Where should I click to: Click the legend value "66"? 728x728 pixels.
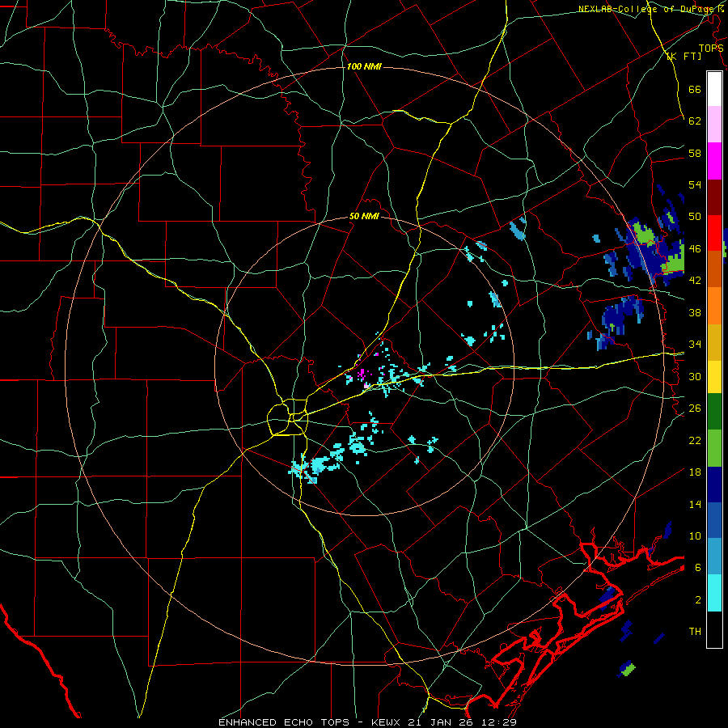[695, 90]
